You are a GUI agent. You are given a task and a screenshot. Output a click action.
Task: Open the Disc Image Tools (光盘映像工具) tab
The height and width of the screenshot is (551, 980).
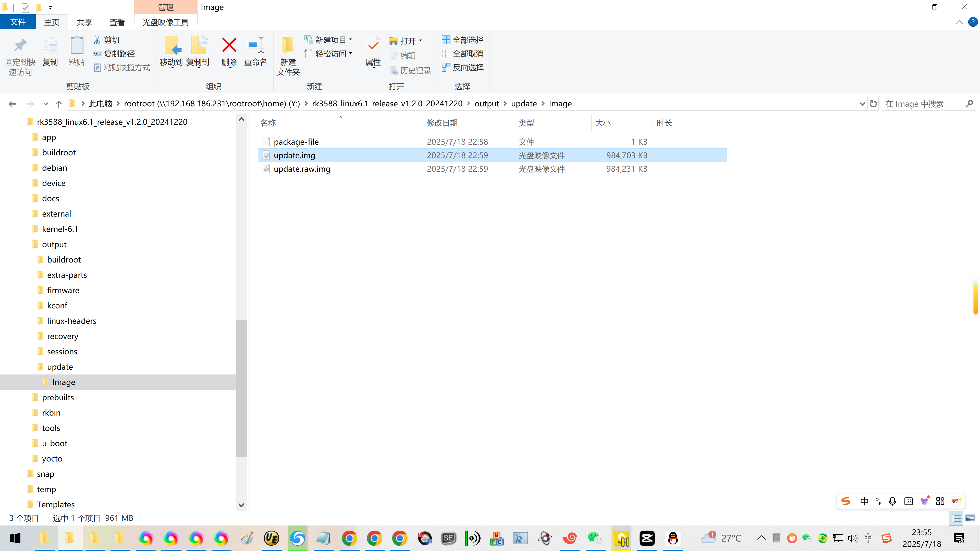pos(165,22)
